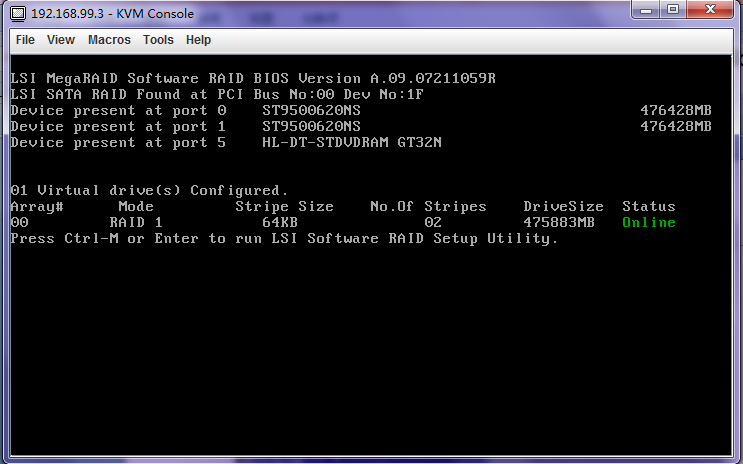
Task: Click the window title '192.168.99.3 - KVM Console'
Action: [112, 14]
